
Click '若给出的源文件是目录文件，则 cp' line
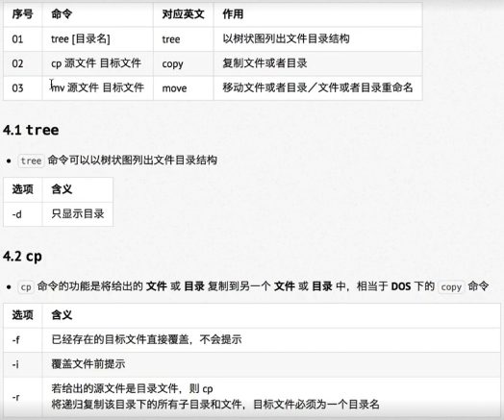(x=132, y=389)
